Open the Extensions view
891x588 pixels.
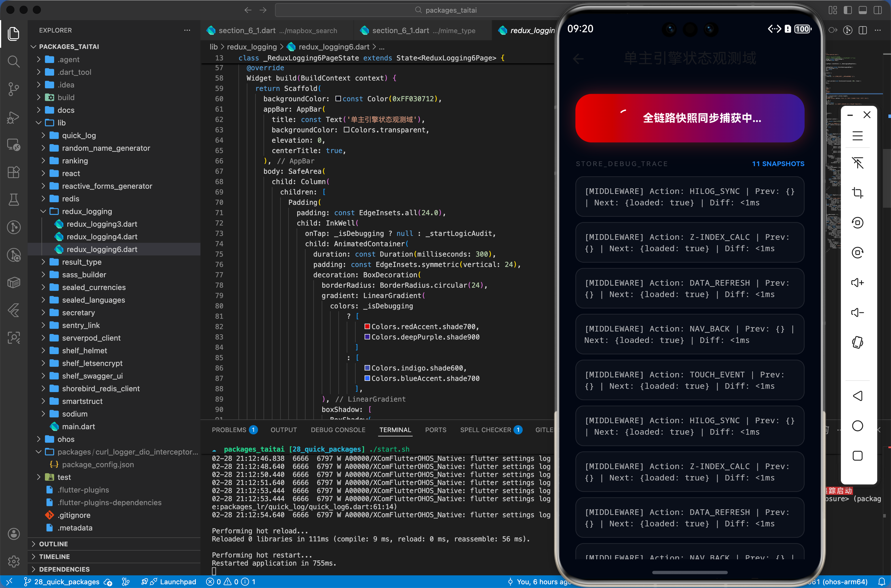(x=14, y=172)
